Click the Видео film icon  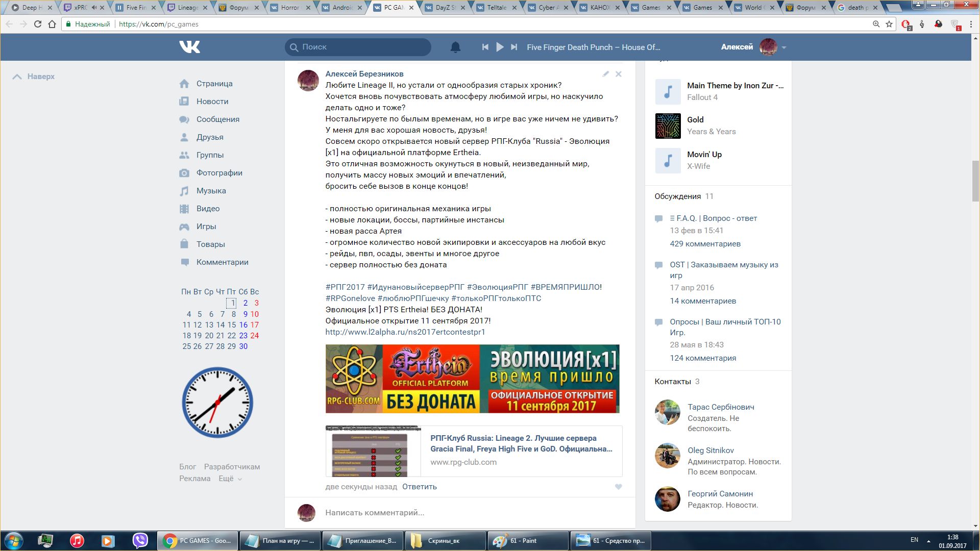coord(184,209)
